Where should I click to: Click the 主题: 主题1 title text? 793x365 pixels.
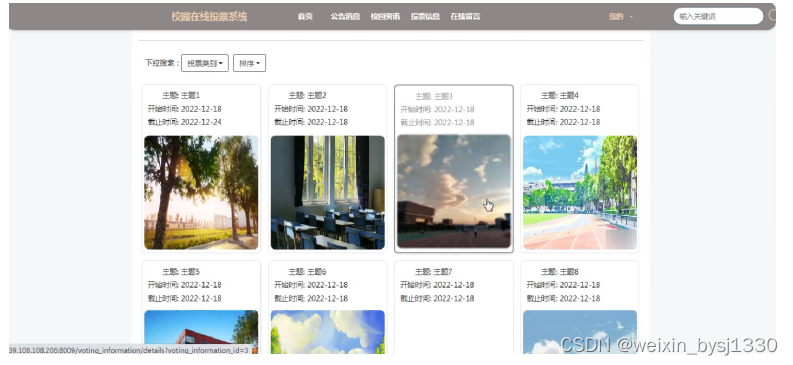(181, 96)
